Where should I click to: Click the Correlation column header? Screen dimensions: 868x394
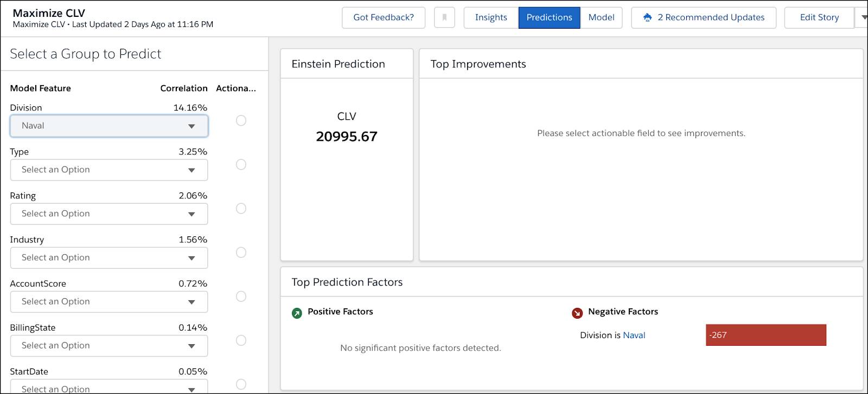pyautogui.click(x=184, y=88)
